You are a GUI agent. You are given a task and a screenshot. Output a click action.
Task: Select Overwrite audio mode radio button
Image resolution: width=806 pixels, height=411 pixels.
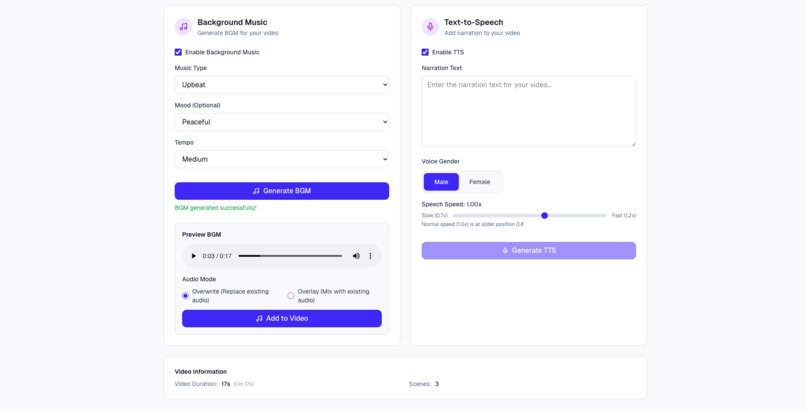pos(186,296)
